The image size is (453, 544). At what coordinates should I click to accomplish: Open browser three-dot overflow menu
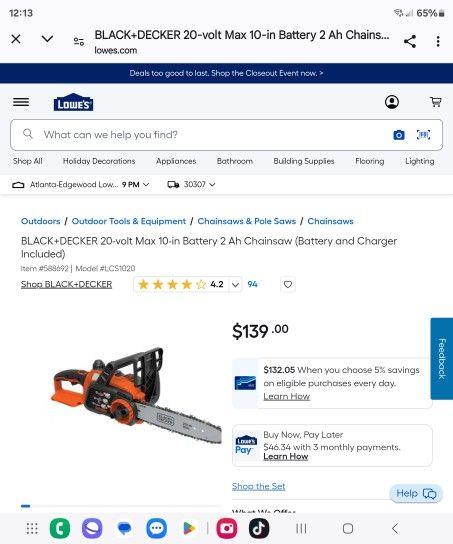tap(438, 41)
